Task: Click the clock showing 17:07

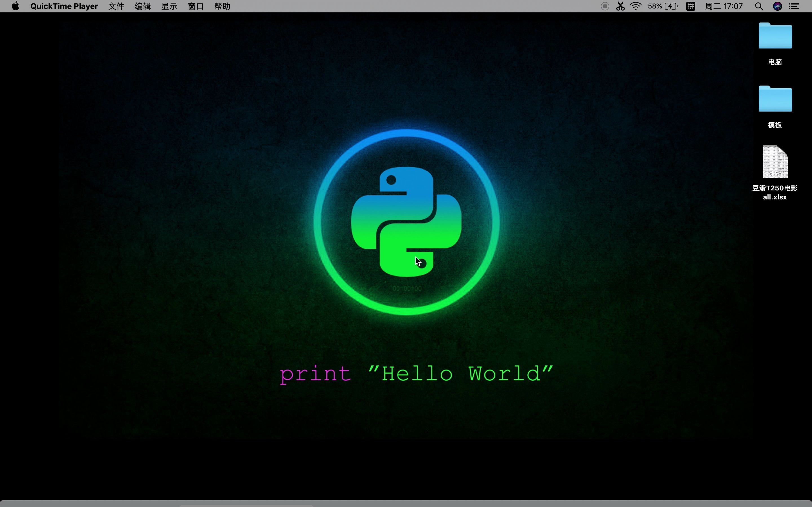Action: tap(724, 6)
